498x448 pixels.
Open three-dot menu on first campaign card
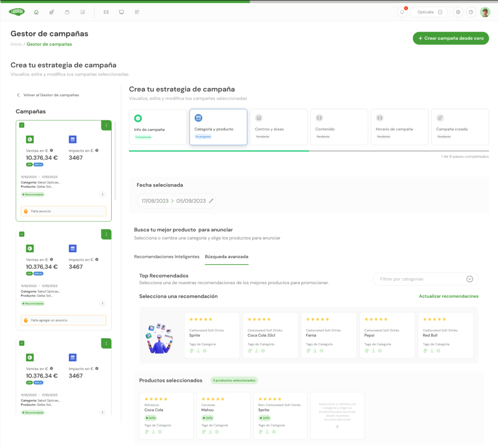click(106, 125)
